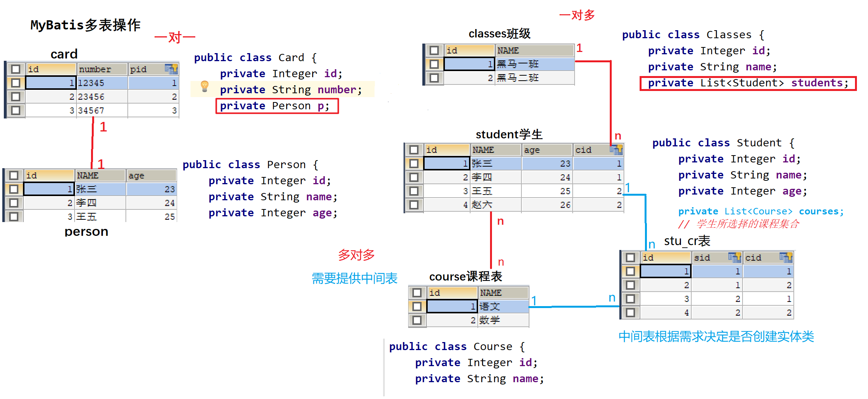Check the 李四 row in the student table
Image resolution: width=868 pixels, height=399 pixels.
[414, 177]
